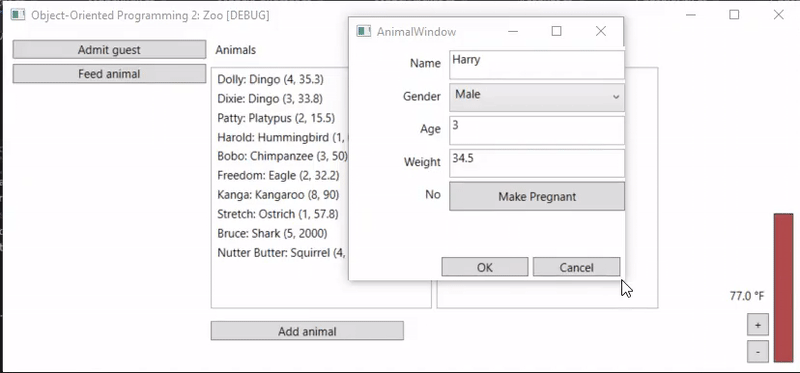Minimize the AnimalWindow dialog
The image size is (800, 373).
coord(513,32)
